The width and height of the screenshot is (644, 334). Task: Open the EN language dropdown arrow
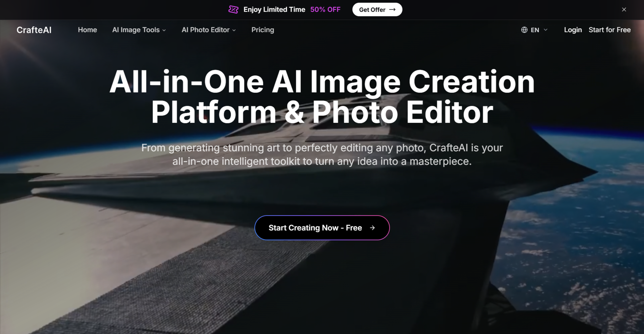(546, 30)
